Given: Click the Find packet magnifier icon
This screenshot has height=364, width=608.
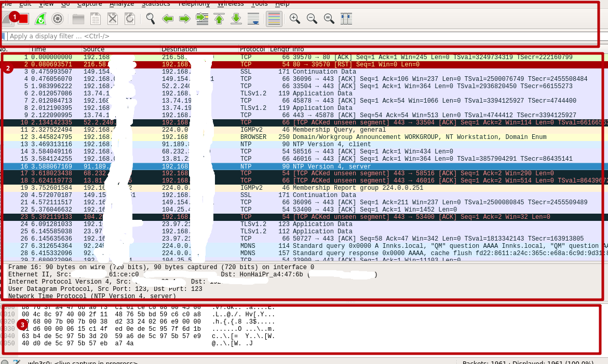Looking at the screenshot, I should (151, 19).
